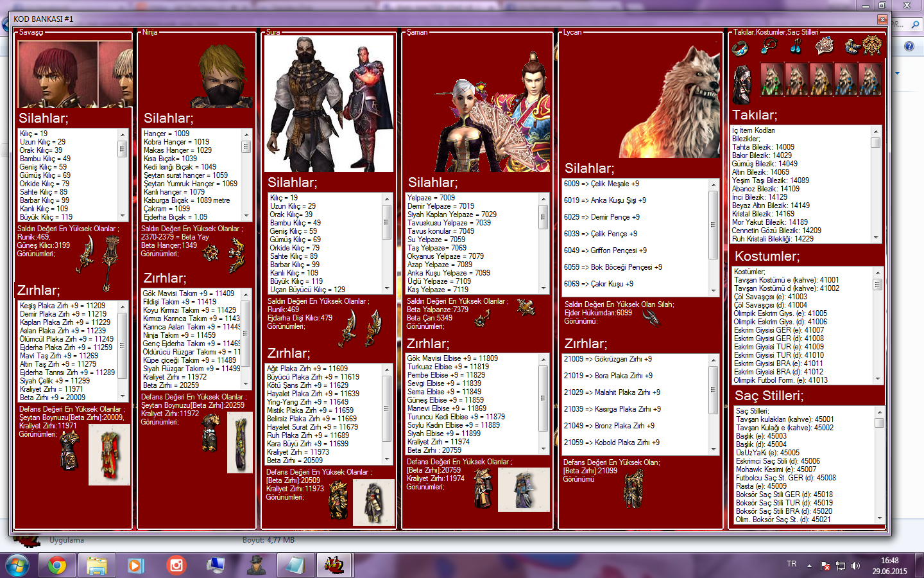Click the blue teardrop earrings icon
Screen dimensions: 924x578
[796, 46]
